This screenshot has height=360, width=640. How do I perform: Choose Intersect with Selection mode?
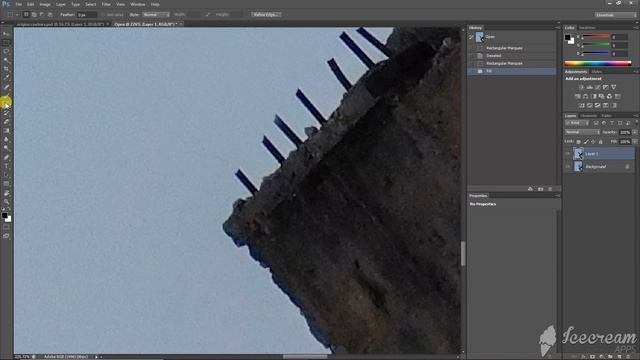(50, 14)
